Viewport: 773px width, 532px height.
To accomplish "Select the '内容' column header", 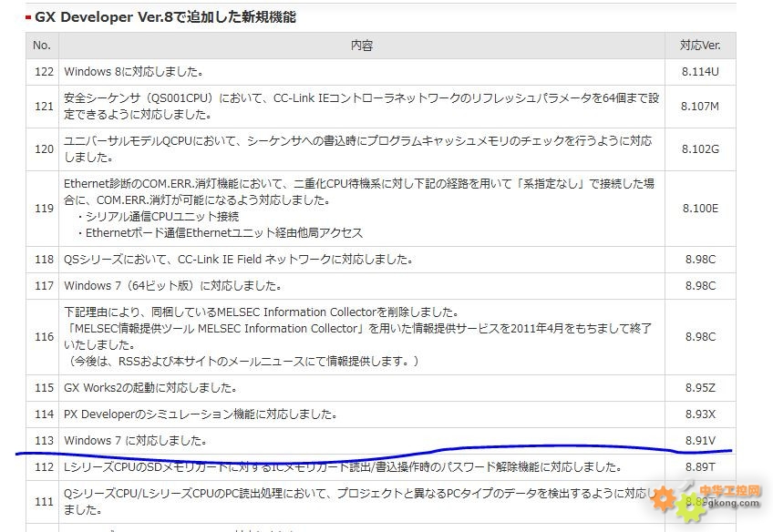I will (x=362, y=46).
